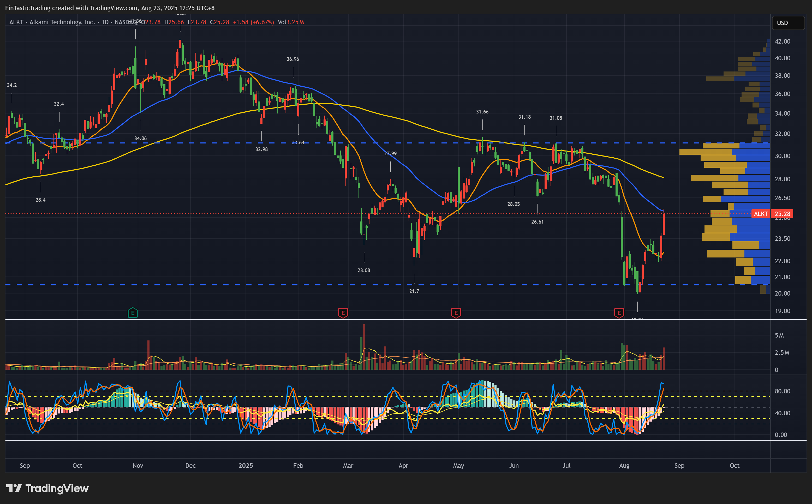
Task: Click the 80.00 level on oscillator scale
Action: (782, 391)
